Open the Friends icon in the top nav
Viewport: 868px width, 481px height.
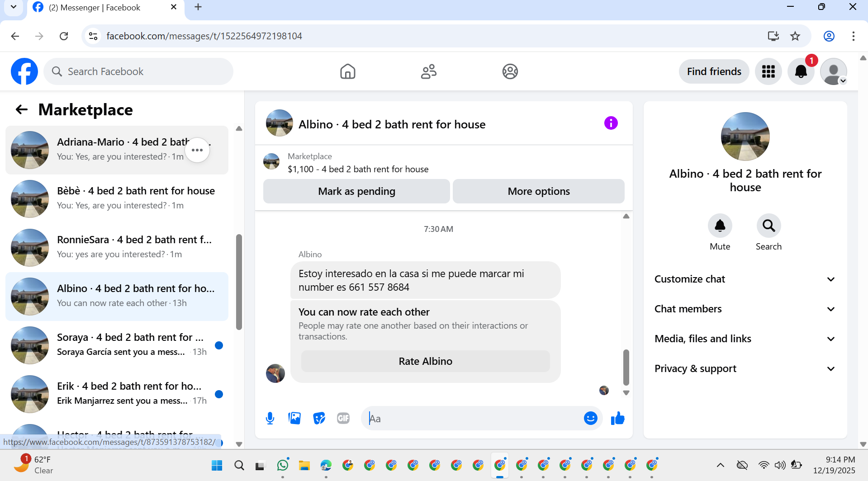pos(429,71)
